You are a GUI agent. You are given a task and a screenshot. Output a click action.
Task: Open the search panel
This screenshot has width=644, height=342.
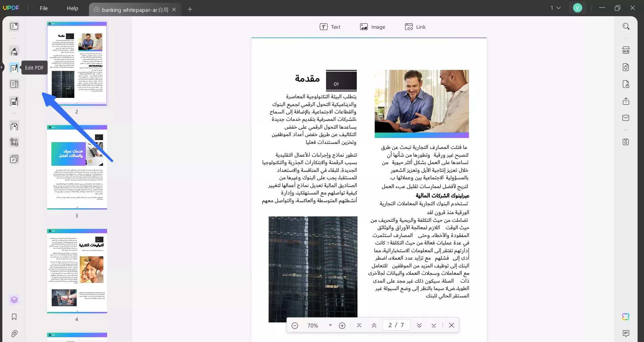tap(626, 26)
